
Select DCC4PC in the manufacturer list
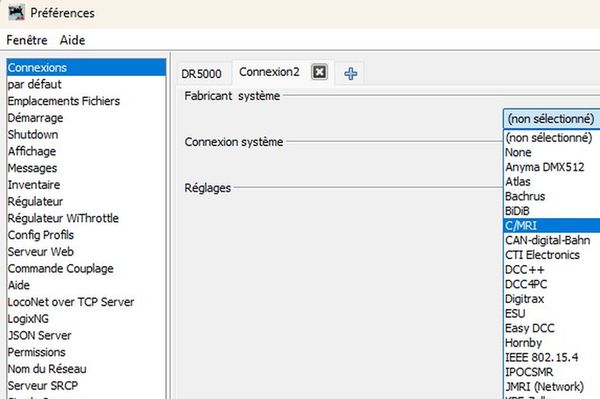coord(551,284)
